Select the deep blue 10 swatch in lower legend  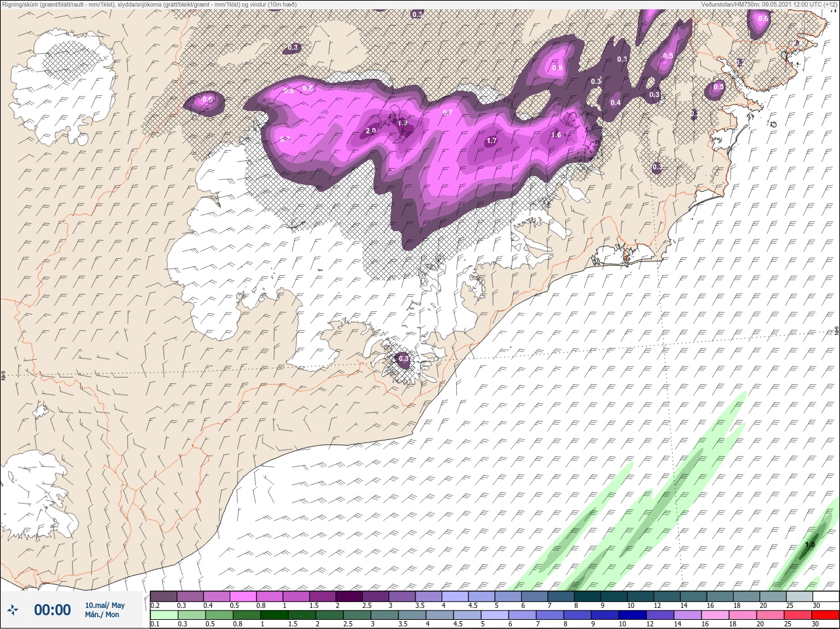click(x=633, y=615)
